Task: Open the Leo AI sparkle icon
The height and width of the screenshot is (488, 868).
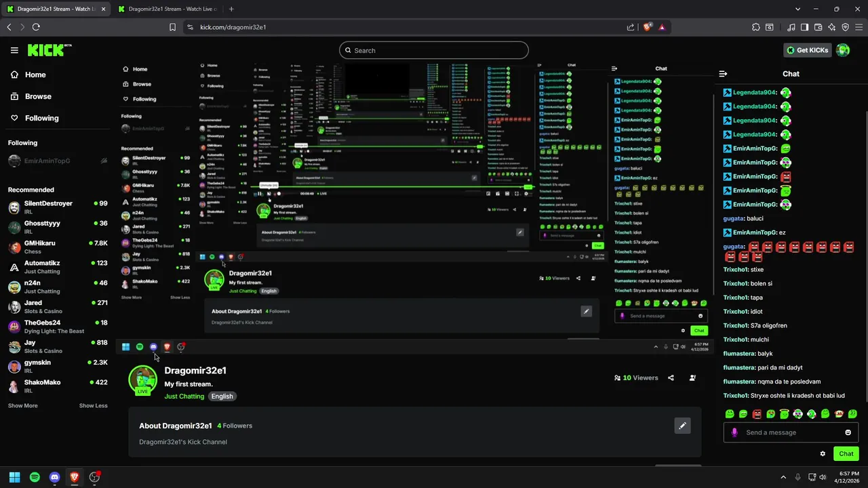Action: point(831,27)
